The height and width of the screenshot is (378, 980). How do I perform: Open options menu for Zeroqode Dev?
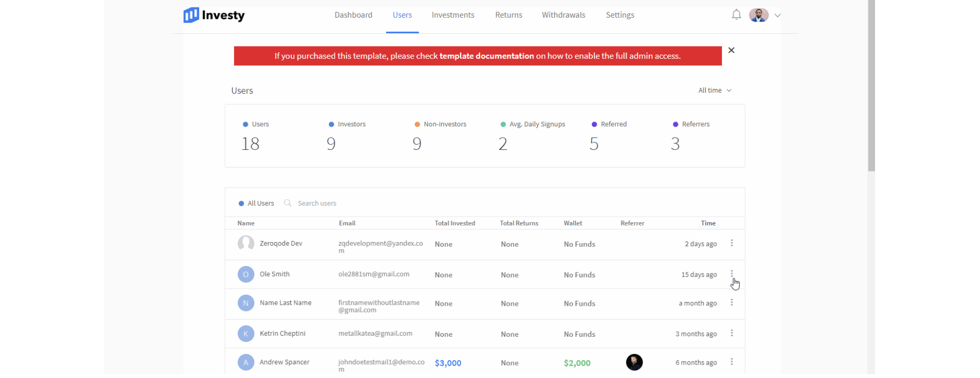click(x=732, y=244)
